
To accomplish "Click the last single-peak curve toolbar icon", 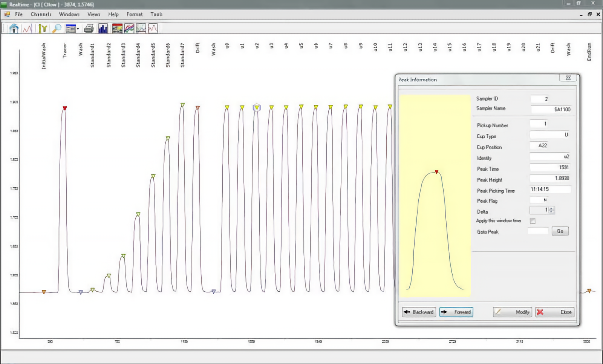I will tap(153, 29).
